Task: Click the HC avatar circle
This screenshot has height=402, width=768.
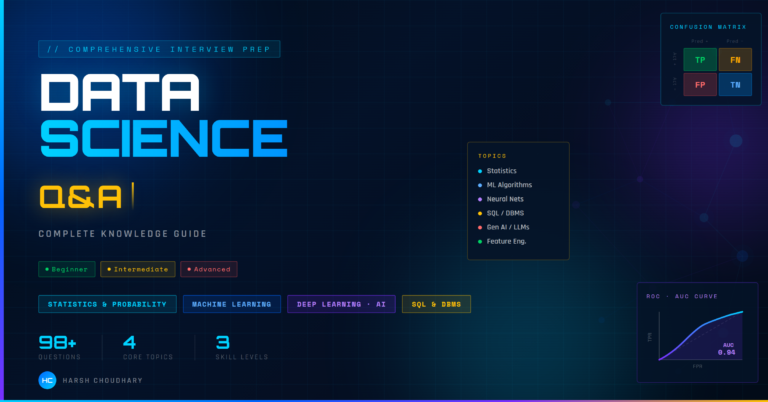Action: coord(48,380)
